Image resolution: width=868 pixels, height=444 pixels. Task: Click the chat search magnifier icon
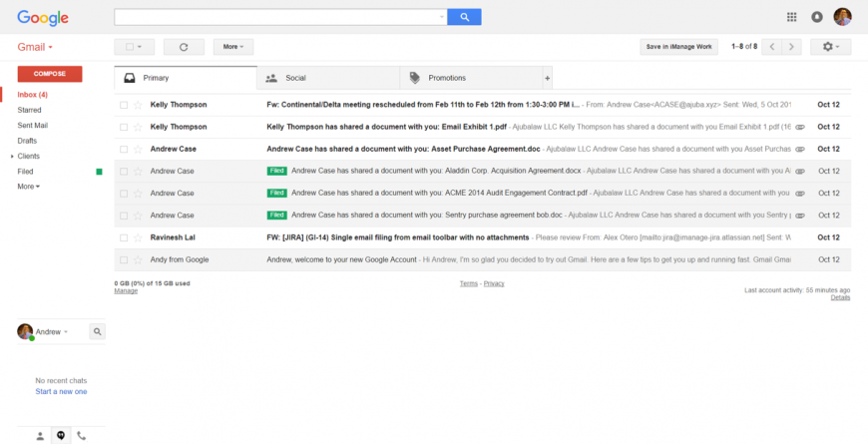98,331
